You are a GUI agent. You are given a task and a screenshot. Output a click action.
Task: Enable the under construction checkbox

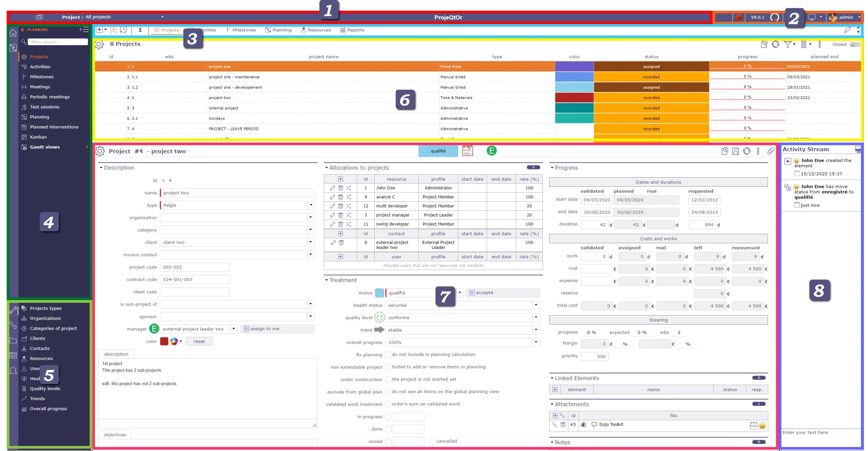(x=388, y=379)
